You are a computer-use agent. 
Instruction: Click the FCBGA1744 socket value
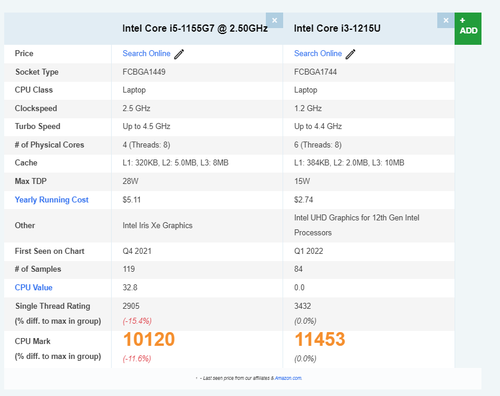(x=315, y=72)
